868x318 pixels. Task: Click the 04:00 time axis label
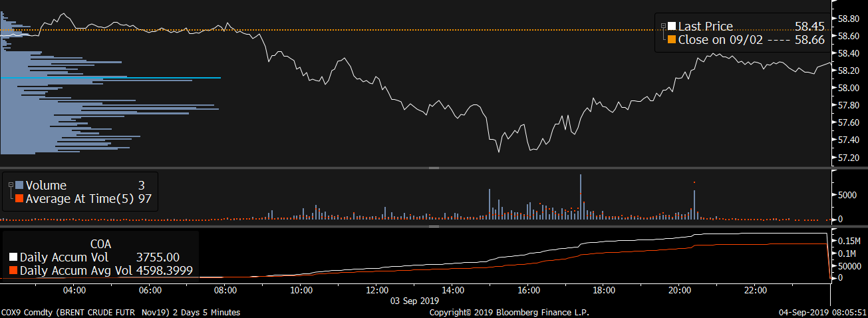pyautogui.click(x=74, y=290)
